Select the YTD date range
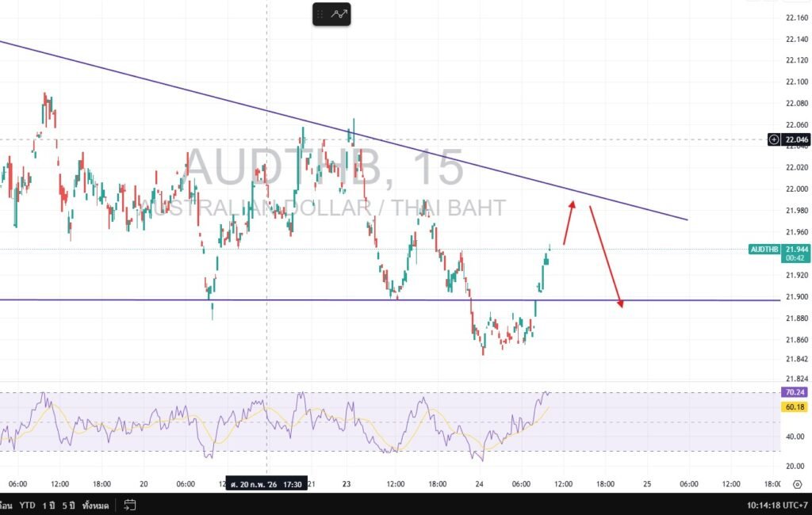 point(28,505)
